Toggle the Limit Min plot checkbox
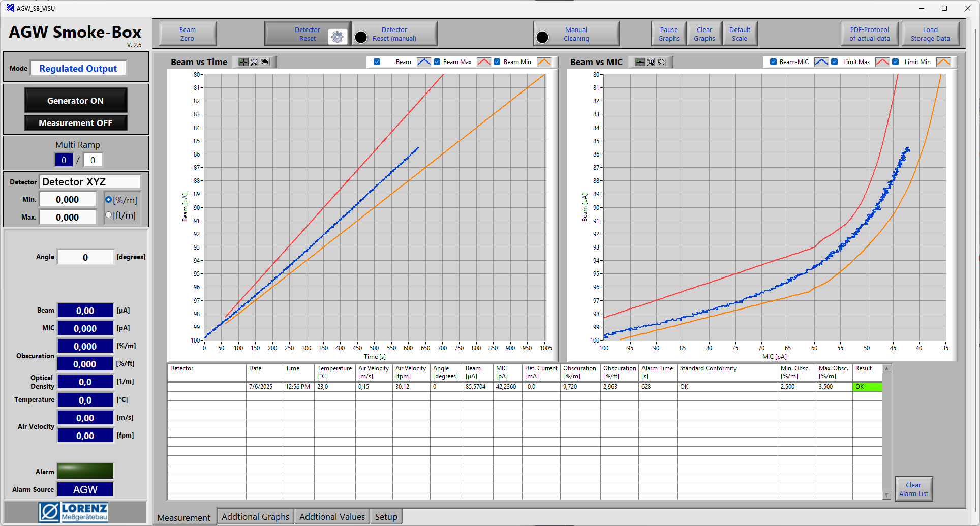980x526 pixels. pyautogui.click(x=896, y=62)
